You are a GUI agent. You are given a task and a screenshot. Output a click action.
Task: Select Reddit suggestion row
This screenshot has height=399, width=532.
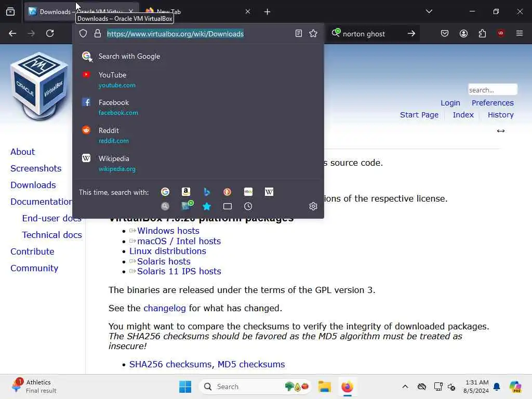pyautogui.click(x=198, y=136)
